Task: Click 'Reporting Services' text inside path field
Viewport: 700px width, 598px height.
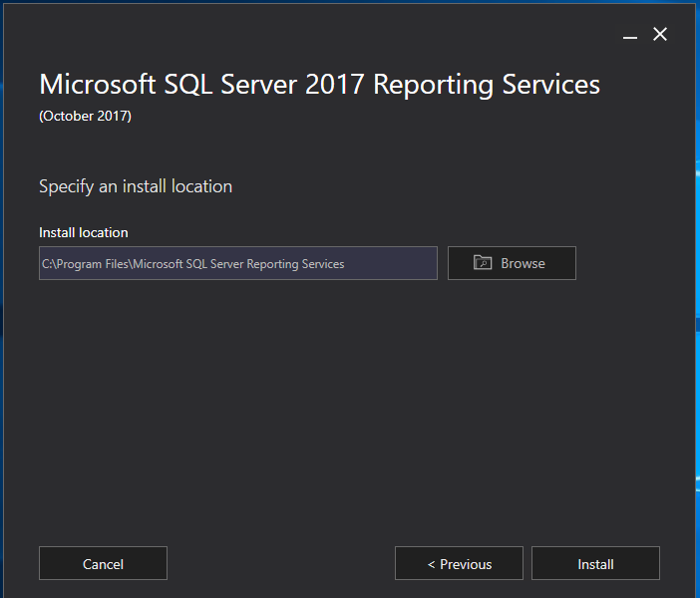Action: 295,264
